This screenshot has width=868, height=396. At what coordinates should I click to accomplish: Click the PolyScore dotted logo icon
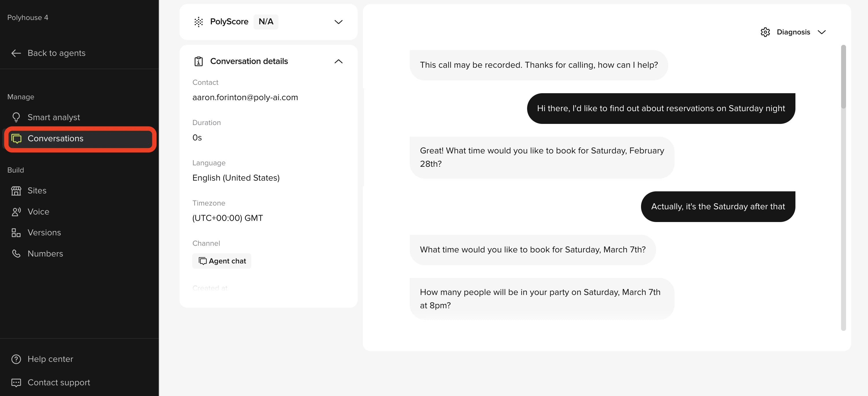point(198,22)
